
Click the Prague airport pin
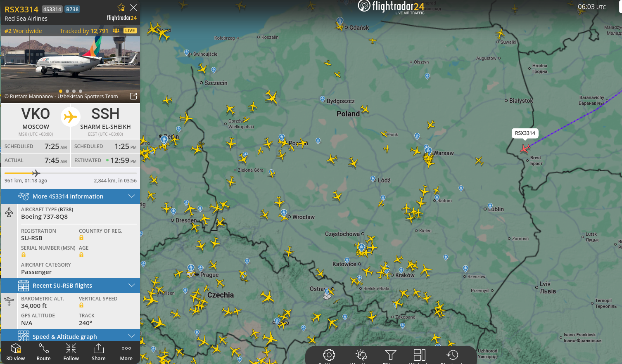(191, 268)
